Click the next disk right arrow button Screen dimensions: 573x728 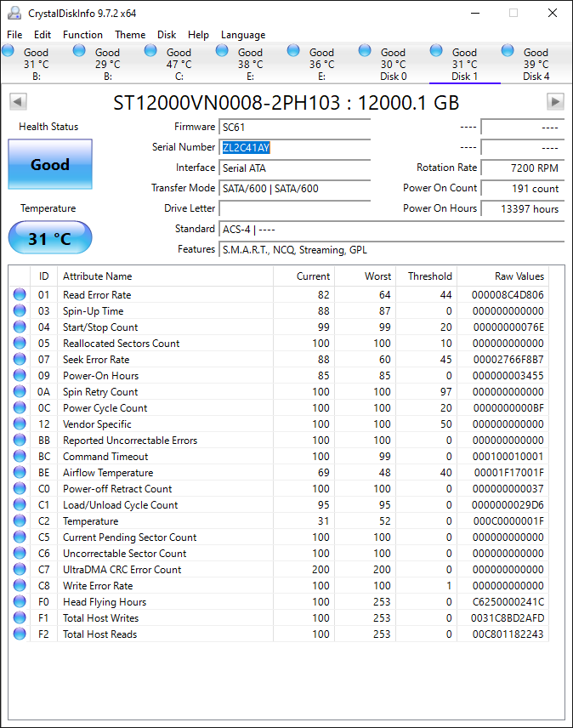(x=555, y=102)
